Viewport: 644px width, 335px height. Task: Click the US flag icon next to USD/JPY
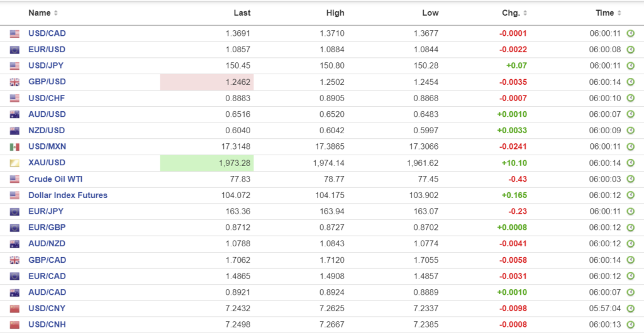tap(14, 66)
